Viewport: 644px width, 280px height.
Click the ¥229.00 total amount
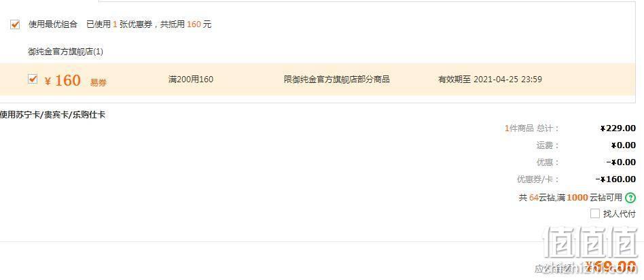[x=618, y=128]
